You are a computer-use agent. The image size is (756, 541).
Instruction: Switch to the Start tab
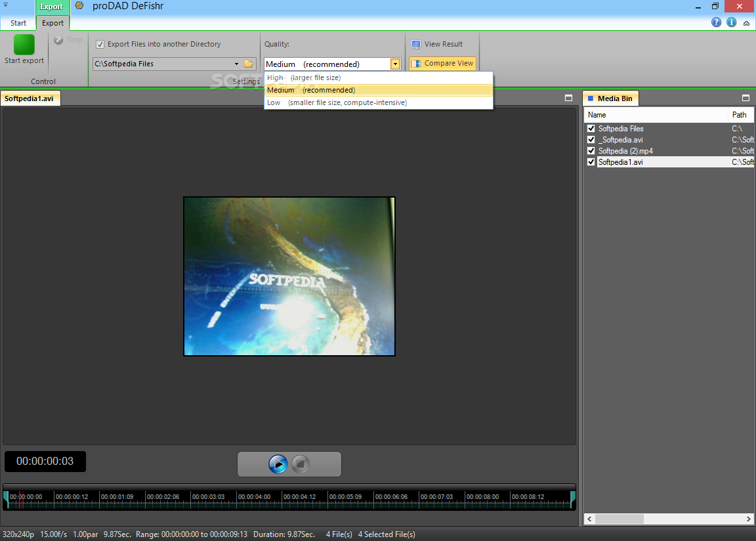(x=18, y=23)
